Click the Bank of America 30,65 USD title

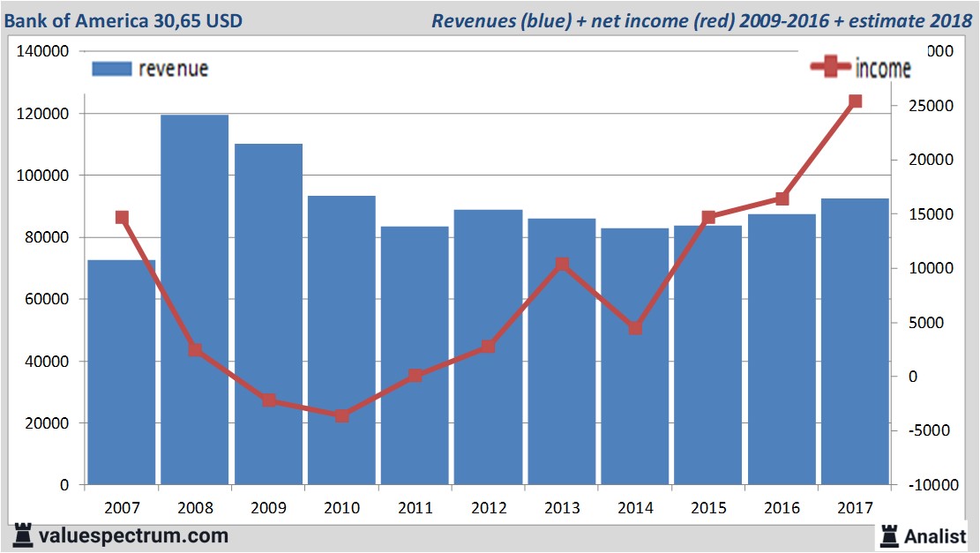[124, 19]
